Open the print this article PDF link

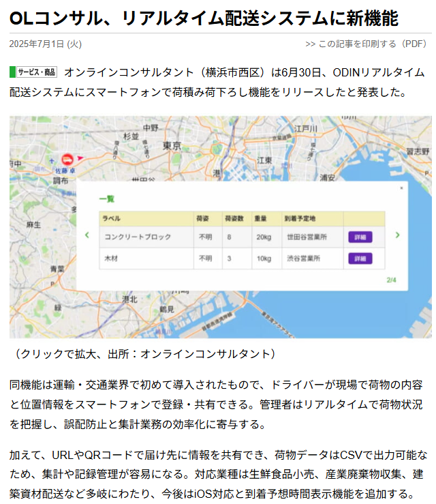tap(366, 44)
